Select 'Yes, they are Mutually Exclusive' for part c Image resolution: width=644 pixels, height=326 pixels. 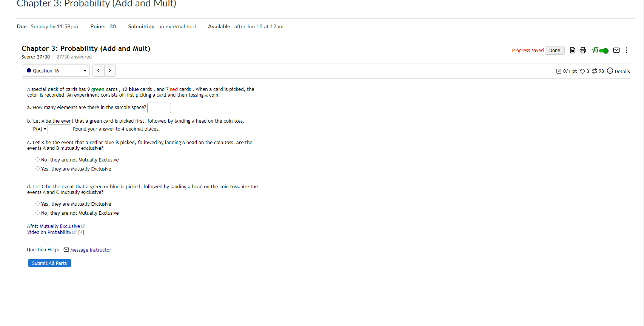[37, 169]
